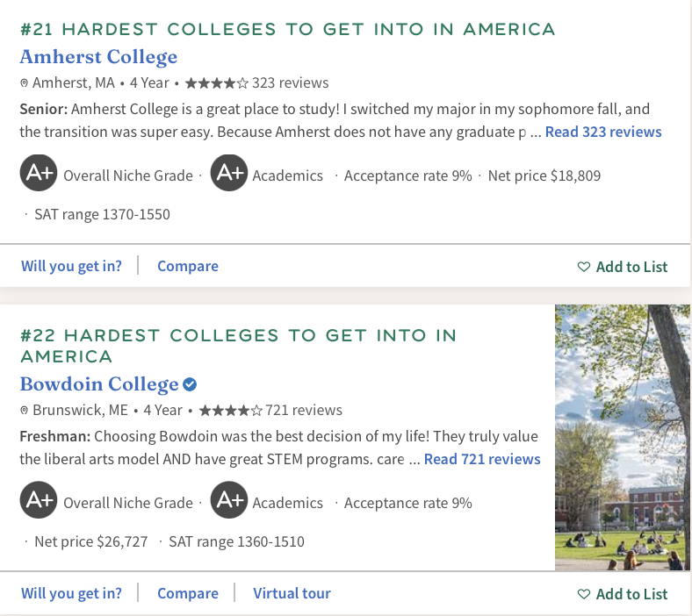Click Bowdoin's A+ Overall Niche Grade badge
The width and height of the screenshot is (692, 616).
tap(39, 500)
